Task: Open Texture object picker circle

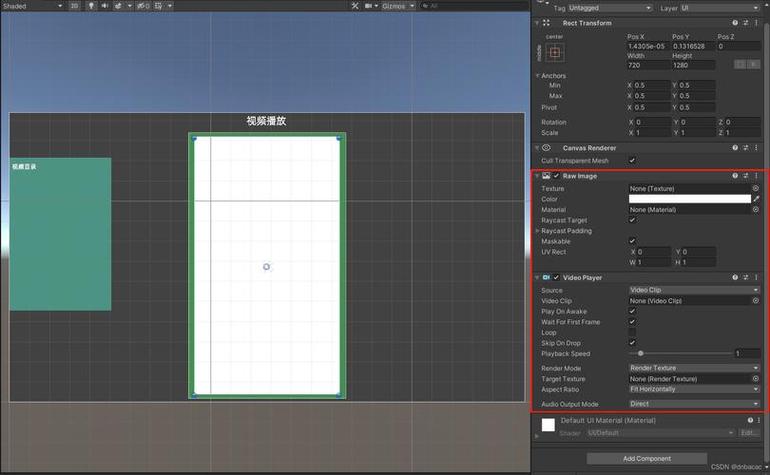Action: click(755, 188)
